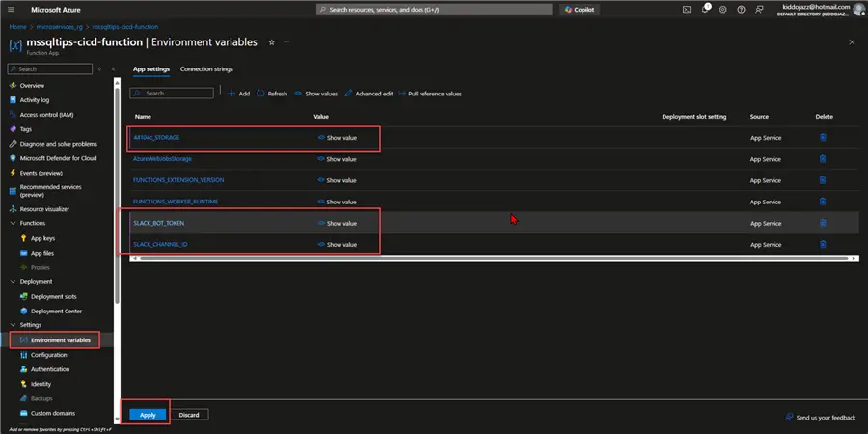The width and height of the screenshot is (868, 434).
Task: Open Custom domains in the sidebar
Action: (x=53, y=413)
